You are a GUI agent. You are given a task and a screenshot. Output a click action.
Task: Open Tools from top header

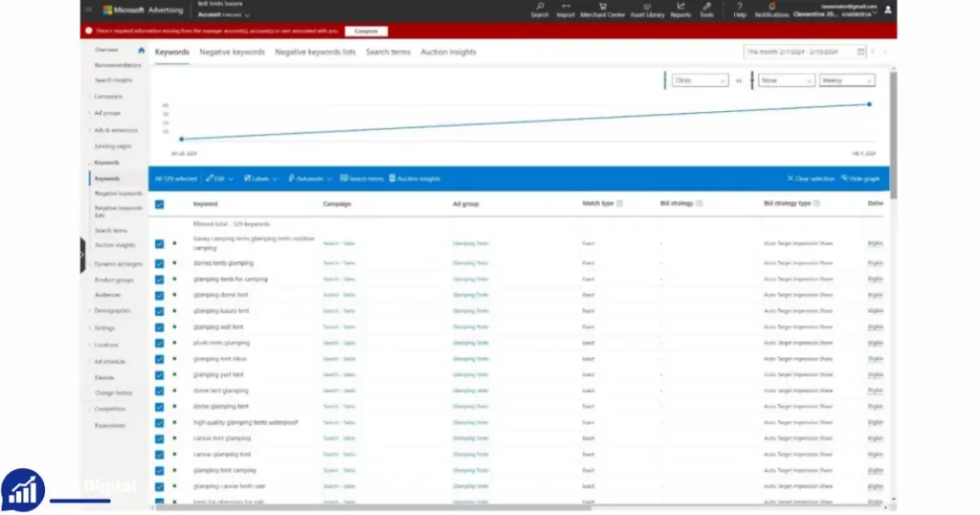(707, 10)
